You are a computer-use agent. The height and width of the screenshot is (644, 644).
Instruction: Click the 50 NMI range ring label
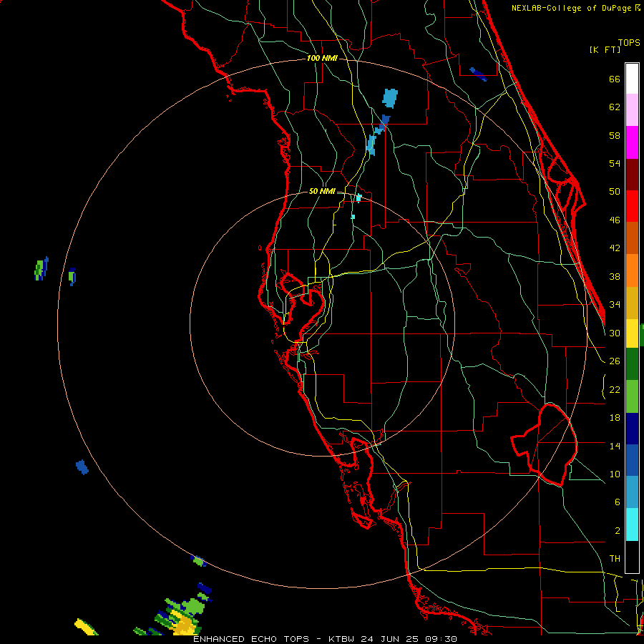click(322, 191)
